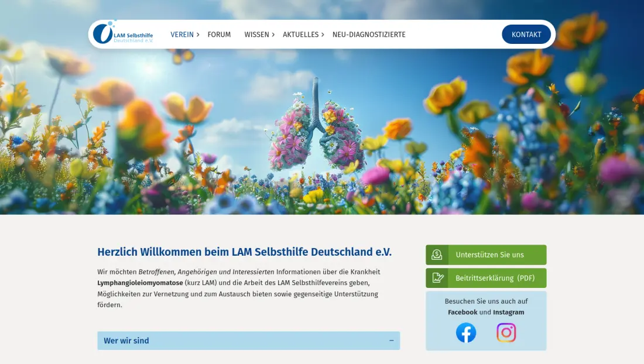Click 'Besuchen Sie uns auch auf' text
This screenshot has width=644, height=364.
(486, 301)
